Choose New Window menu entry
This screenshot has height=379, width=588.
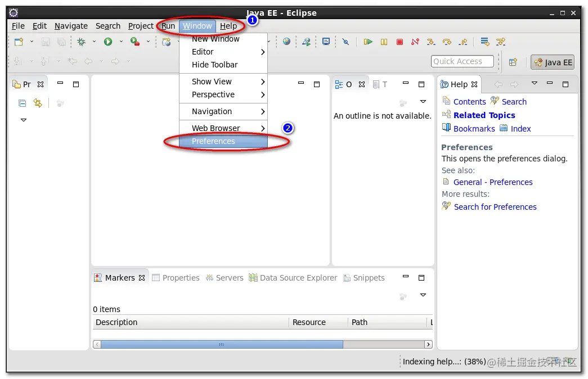point(223,39)
